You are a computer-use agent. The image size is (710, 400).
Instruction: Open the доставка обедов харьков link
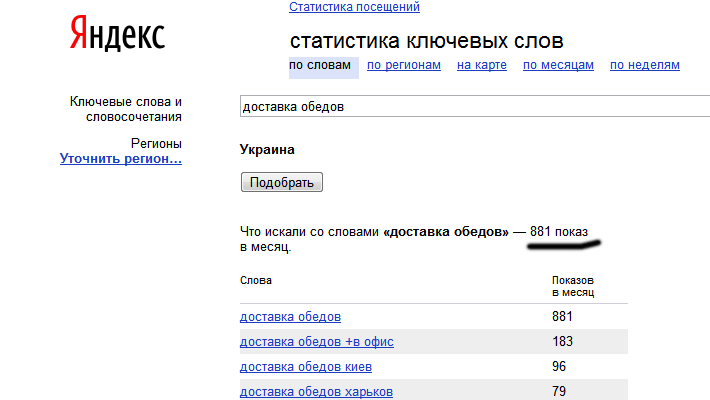click(316, 391)
